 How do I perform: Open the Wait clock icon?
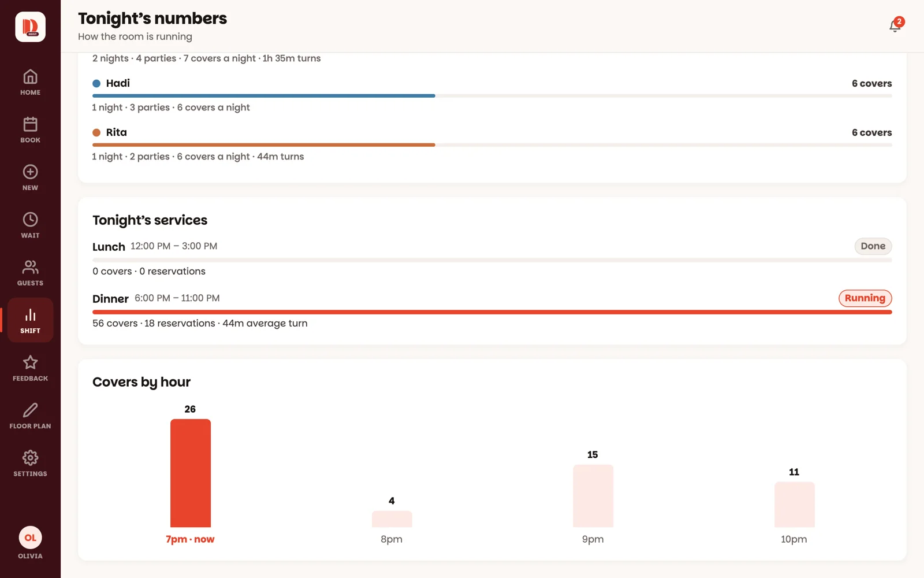pos(30,220)
